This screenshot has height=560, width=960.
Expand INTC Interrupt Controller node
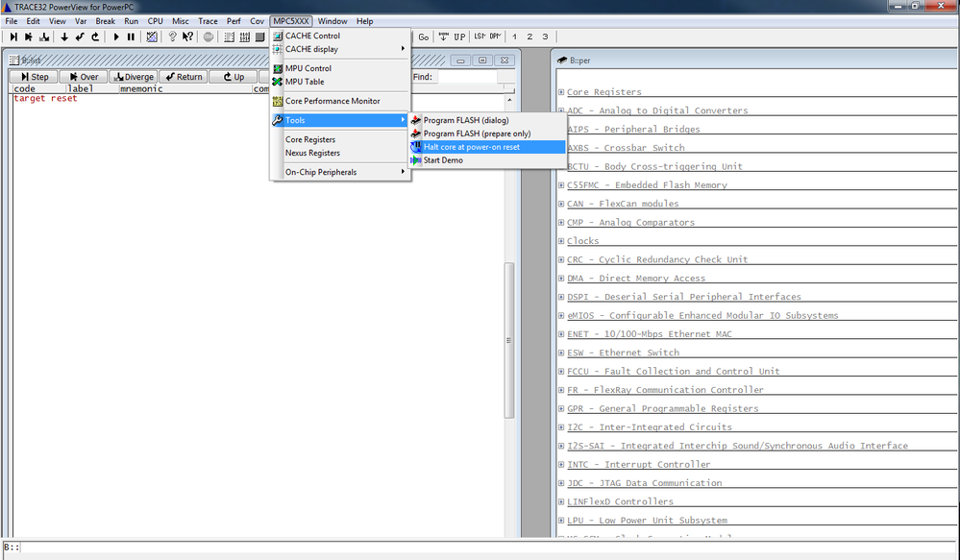561,465
